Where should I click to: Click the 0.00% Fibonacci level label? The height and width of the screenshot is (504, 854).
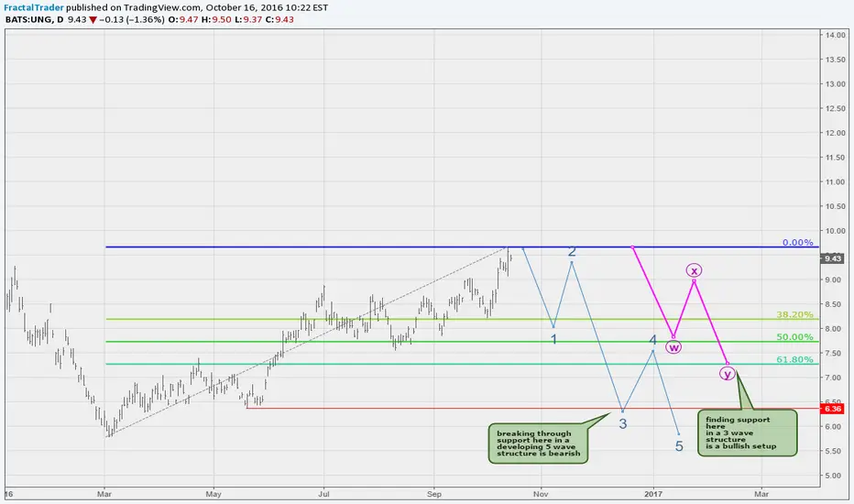point(797,243)
